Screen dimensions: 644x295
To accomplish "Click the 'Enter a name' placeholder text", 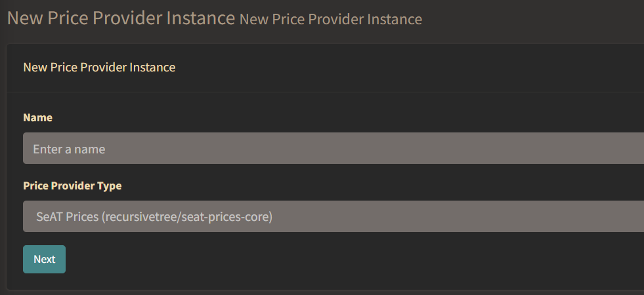I will (x=69, y=149).
